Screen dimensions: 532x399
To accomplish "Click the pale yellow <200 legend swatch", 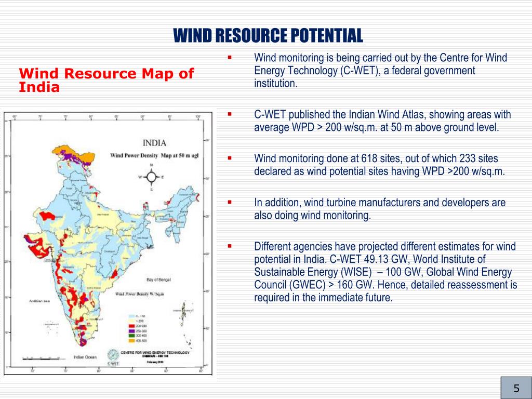I will tap(131, 321).
